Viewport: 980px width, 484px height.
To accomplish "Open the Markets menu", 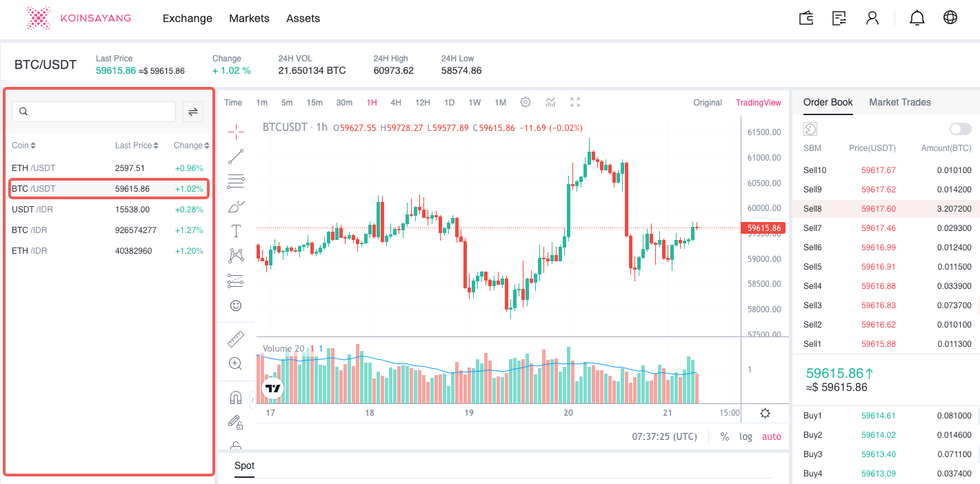I will click(x=249, y=19).
